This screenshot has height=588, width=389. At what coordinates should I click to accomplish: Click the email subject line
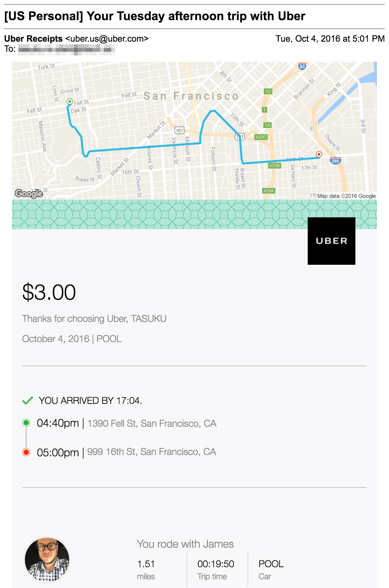click(155, 16)
